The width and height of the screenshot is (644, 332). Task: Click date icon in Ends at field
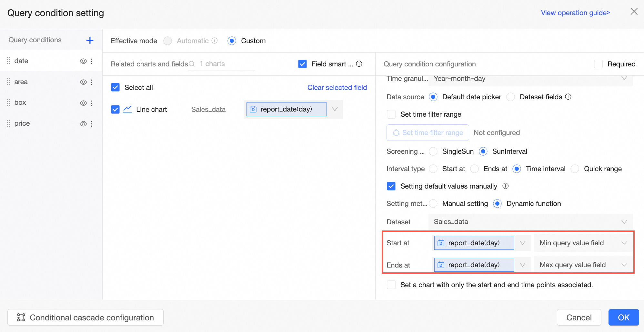[x=441, y=265]
